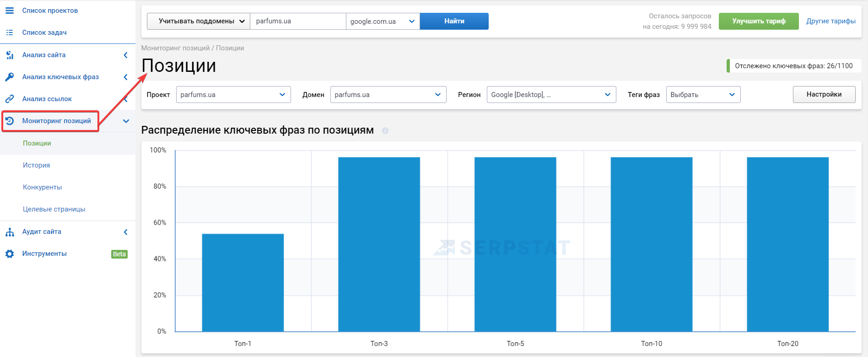Expand the Теги фраз Выбрать dropdown

tap(703, 95)
